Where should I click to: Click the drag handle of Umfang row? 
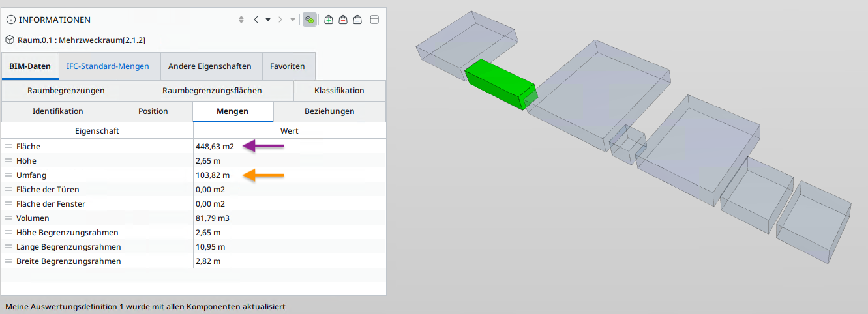coord(8,175)
